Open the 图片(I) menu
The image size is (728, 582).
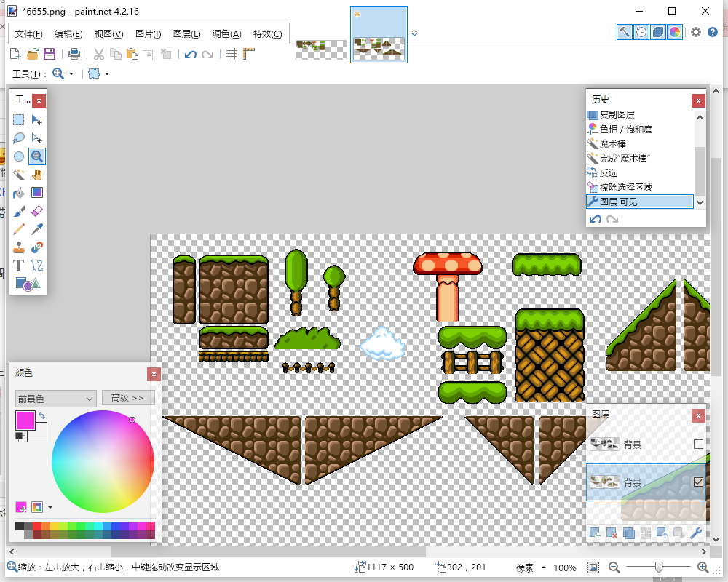pyautogui.click(x=148, y=34)
